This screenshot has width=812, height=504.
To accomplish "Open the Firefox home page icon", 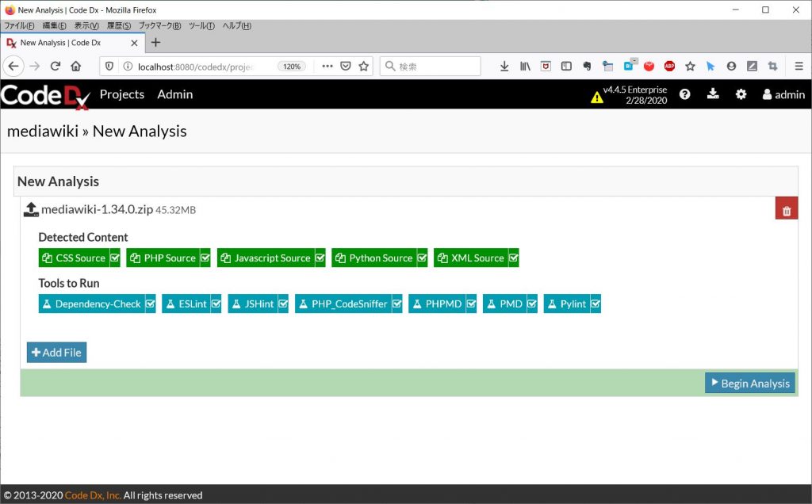I will 76,67.
